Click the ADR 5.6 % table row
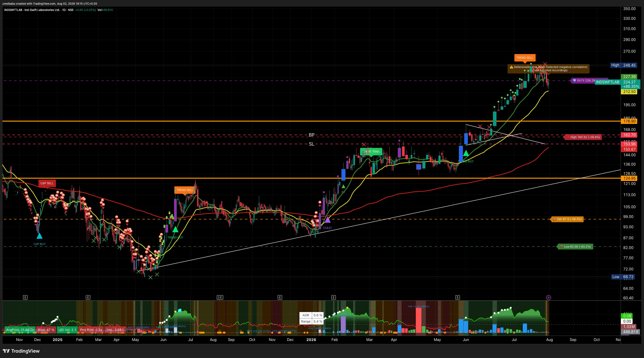 [311, 315]
